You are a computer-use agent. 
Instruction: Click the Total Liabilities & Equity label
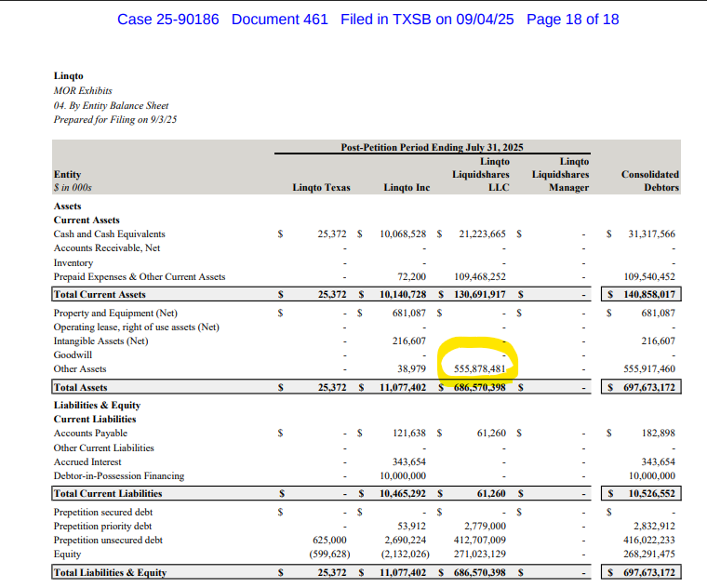tap(110, 573)
